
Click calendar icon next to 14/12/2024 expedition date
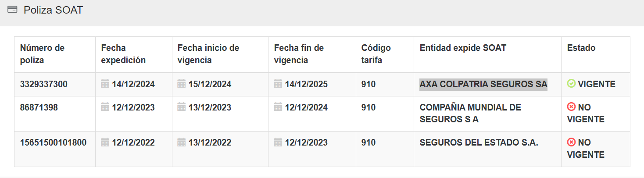[105, 84]
